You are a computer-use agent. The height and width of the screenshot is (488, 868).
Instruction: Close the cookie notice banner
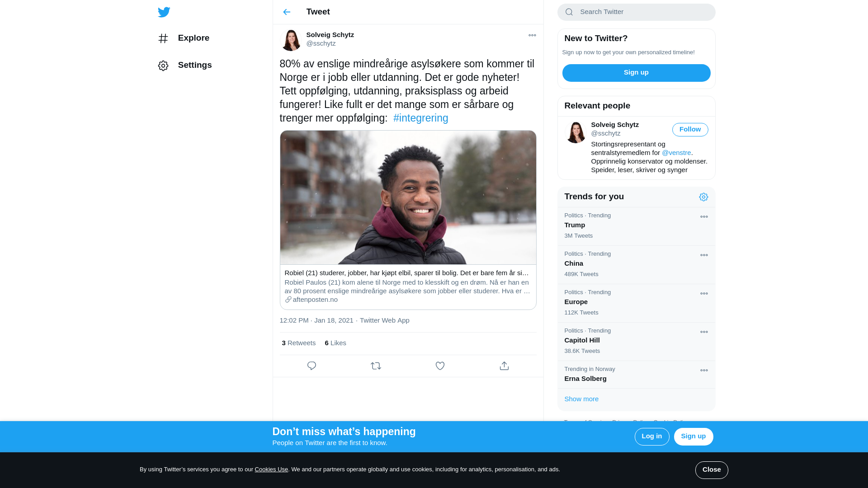point(712,470)
